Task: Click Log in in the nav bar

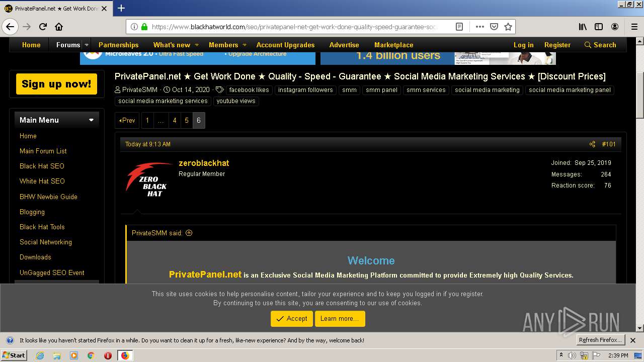Action: (x=523, y=45)
